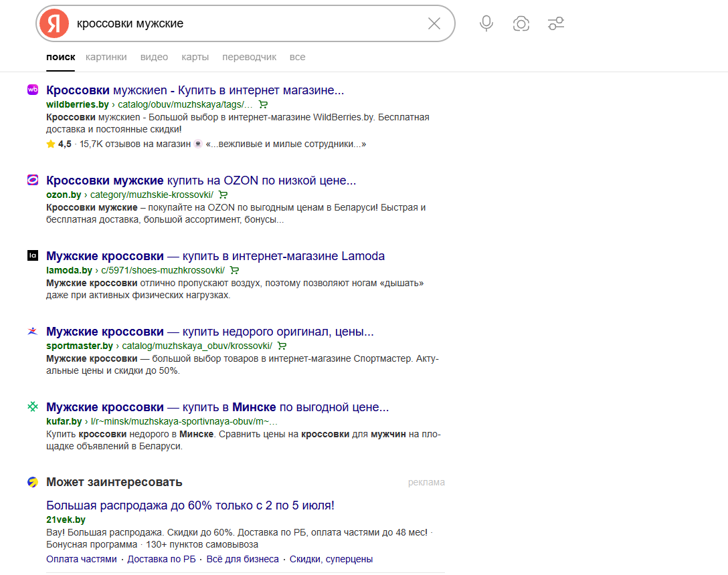Switch to the картинки tab
This screenshot has width=728, height=575.
coord(106,57)
